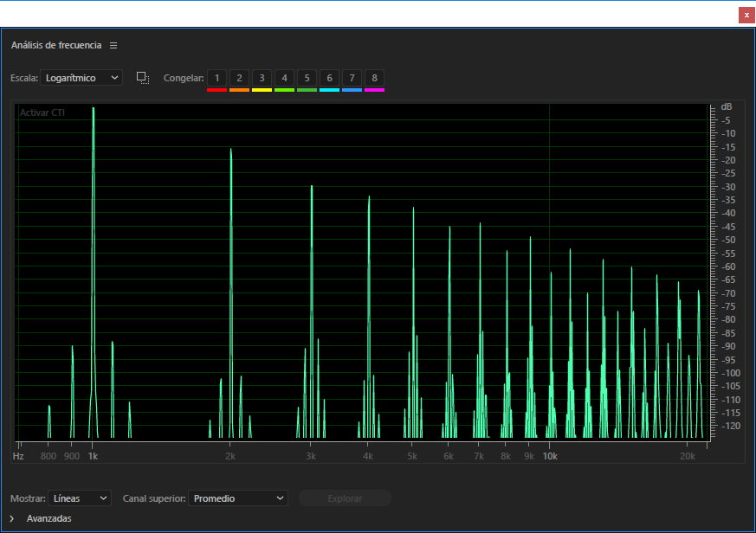Open the Canal superior Promedio dropdown
The width and height of the screenshot is (756, 533).
tap(238, 498)
